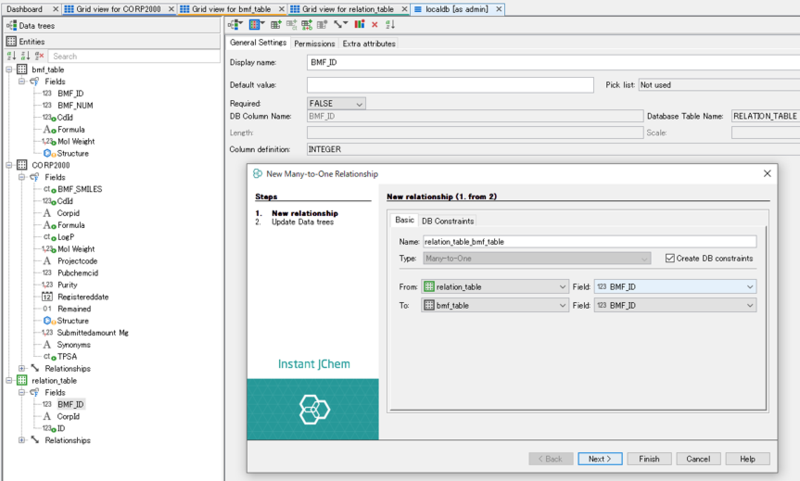Click the Structure field icon under bmf_table
800x481 pixels.
(x=49, y=153)
